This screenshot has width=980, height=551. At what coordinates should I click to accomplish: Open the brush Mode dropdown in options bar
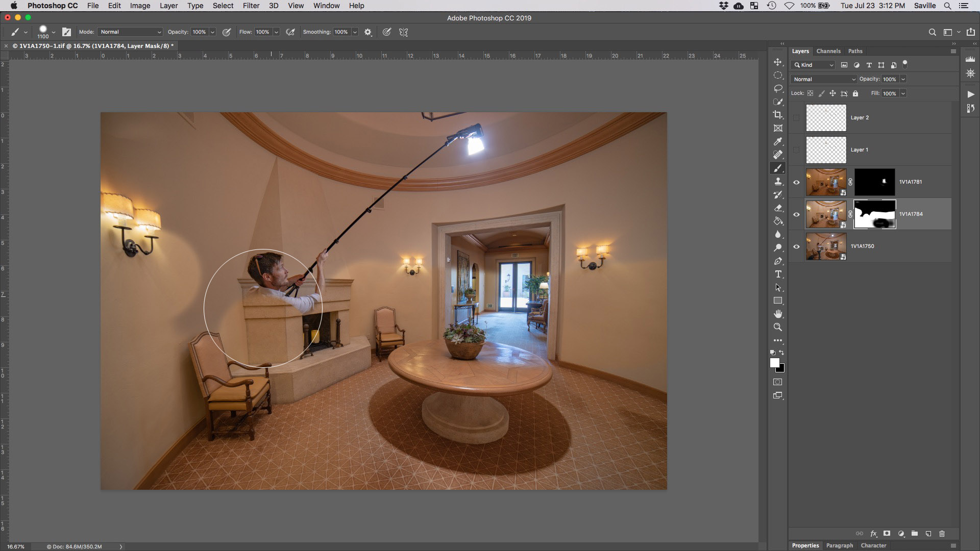click(x=130, y=32)
